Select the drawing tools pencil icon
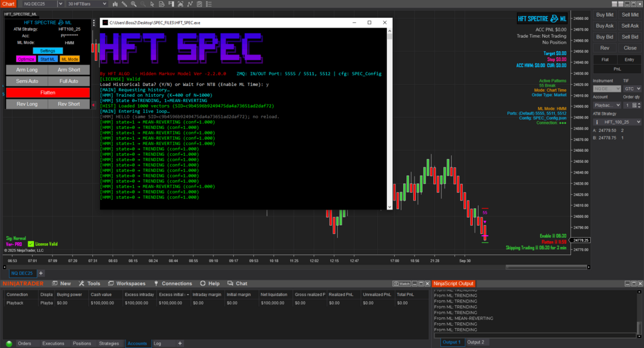Image resolution: width=644 pixels, height=348 pixels. (x=124, y=4)
